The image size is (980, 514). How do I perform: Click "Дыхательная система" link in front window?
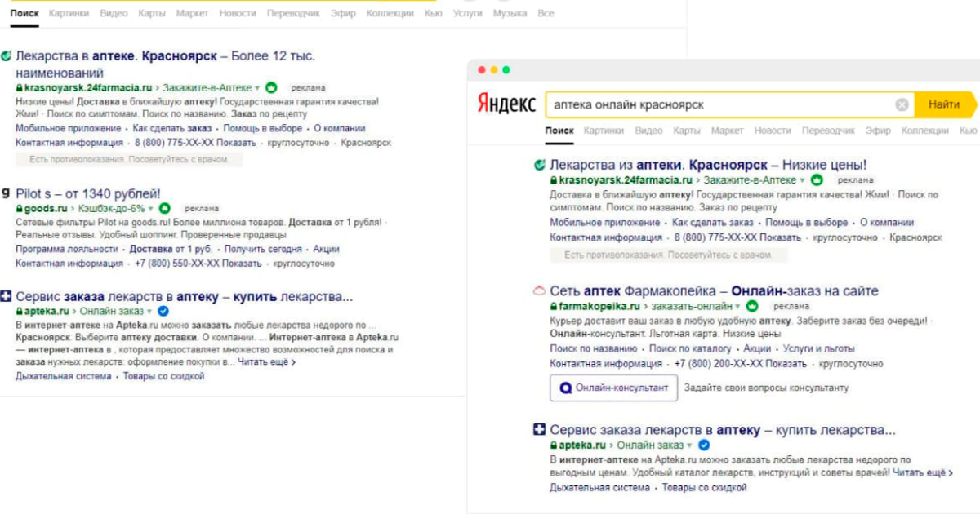pyautogui.click(x=600, y=487)
